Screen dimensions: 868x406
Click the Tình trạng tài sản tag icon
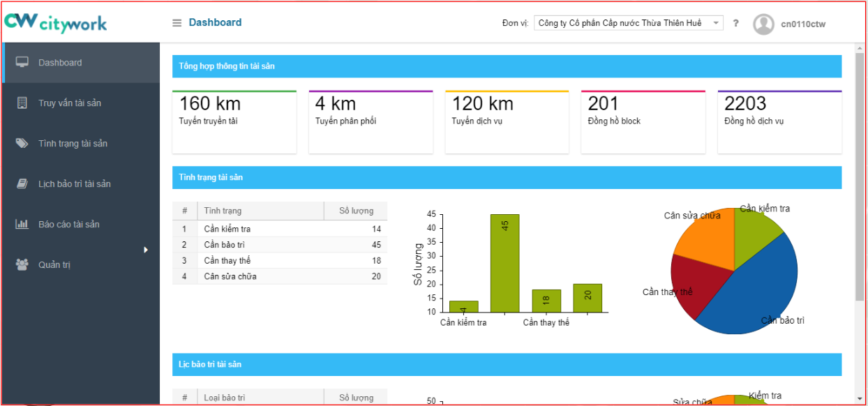pyautogui.click(x=22, y=144)
